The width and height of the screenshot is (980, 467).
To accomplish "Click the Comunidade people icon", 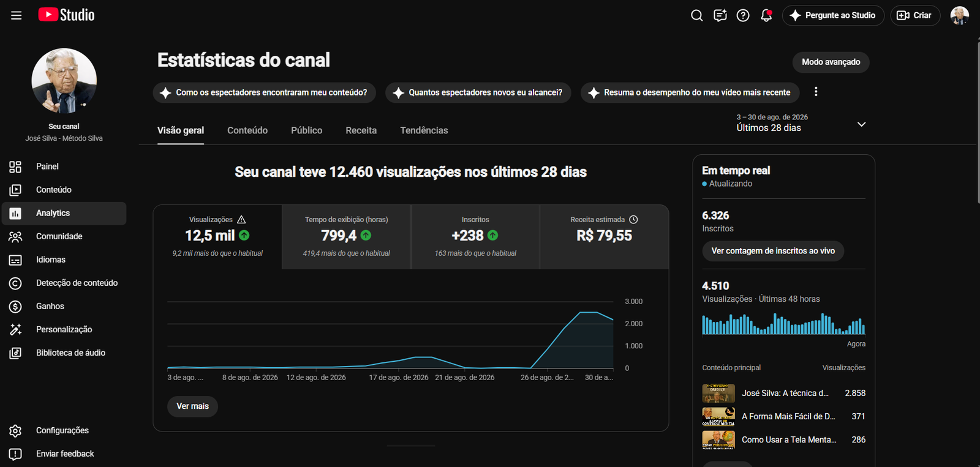I will (x=15, y=237).
